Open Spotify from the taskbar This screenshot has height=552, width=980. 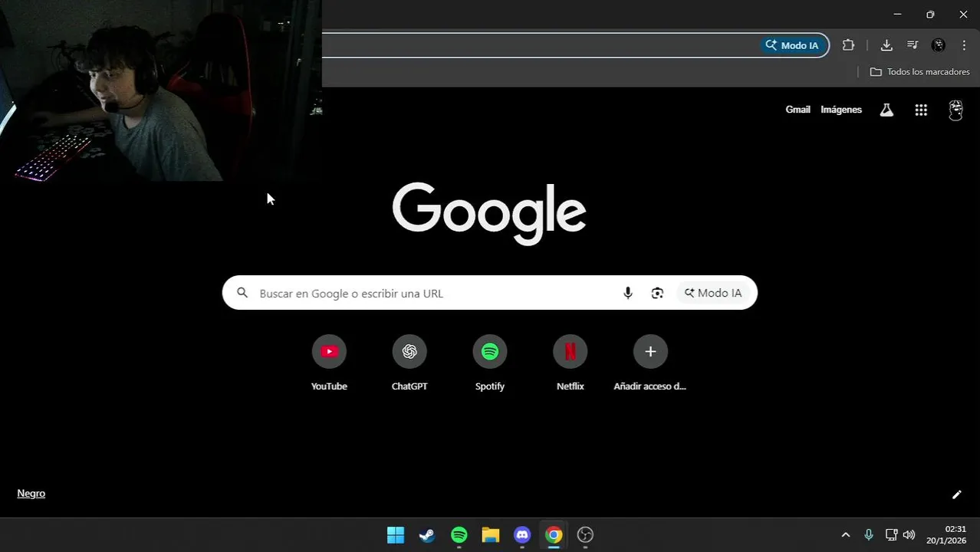(459, 535)
